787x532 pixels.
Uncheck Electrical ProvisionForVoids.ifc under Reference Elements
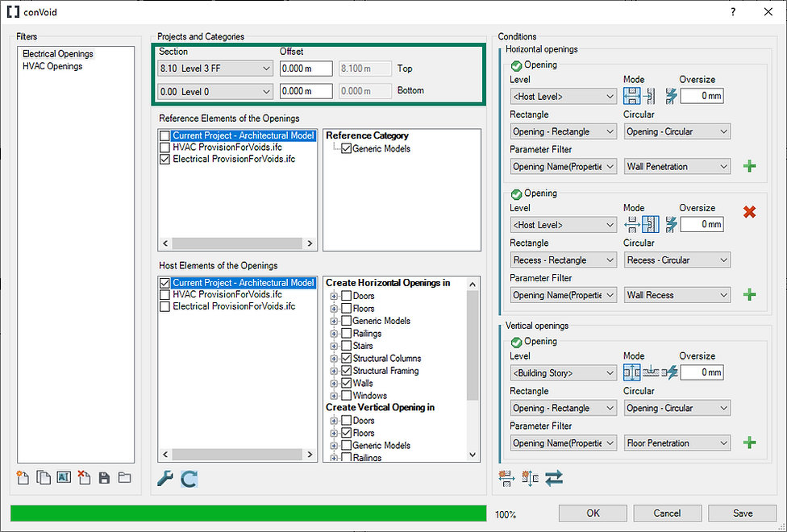pyautogui.click(x=164, y=160)
